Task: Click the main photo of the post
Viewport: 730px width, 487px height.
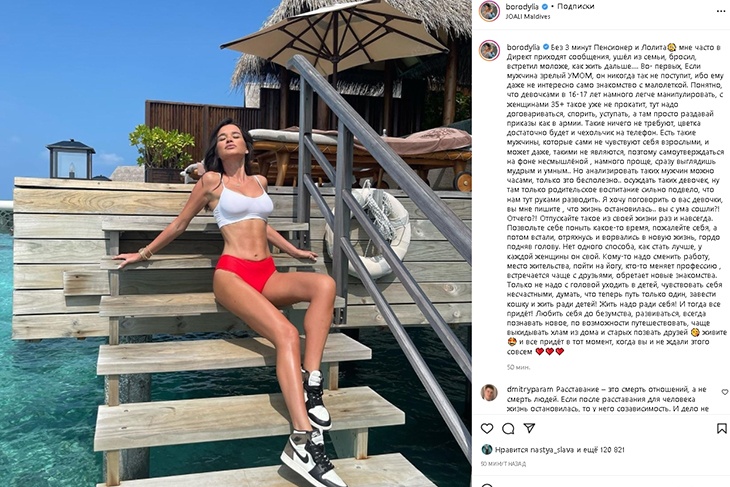Action: pyautogui.click(x=236, y=244)
